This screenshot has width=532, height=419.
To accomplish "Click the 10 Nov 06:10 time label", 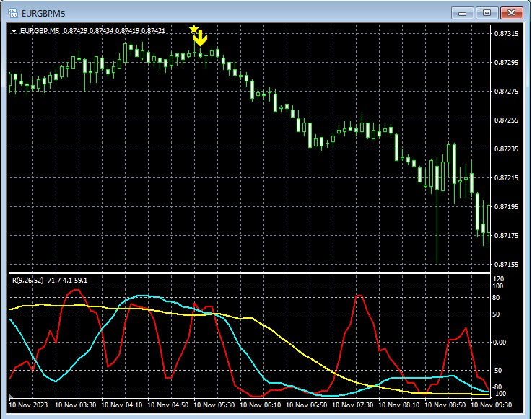I will coord(261,405).
